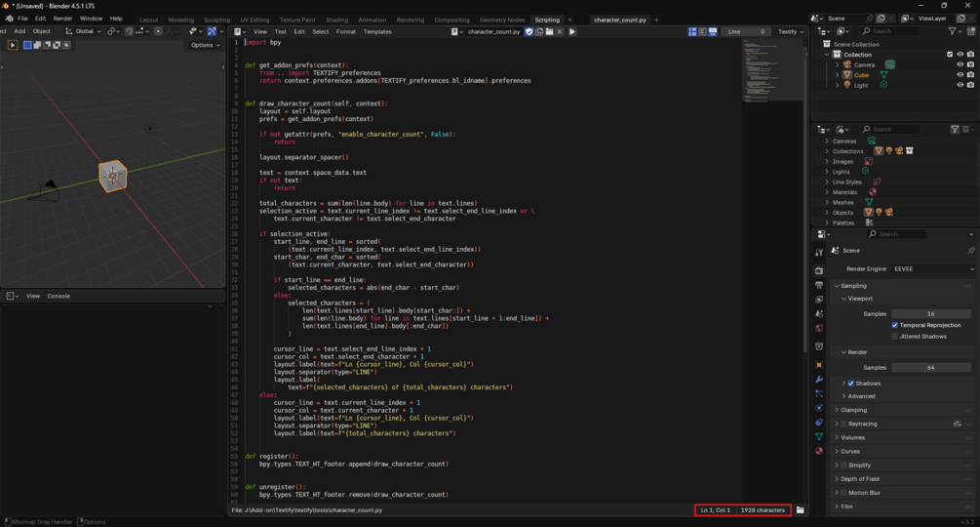Open World properties tab
This screenshot has height=527, width=980.
(x=819, y=328)
